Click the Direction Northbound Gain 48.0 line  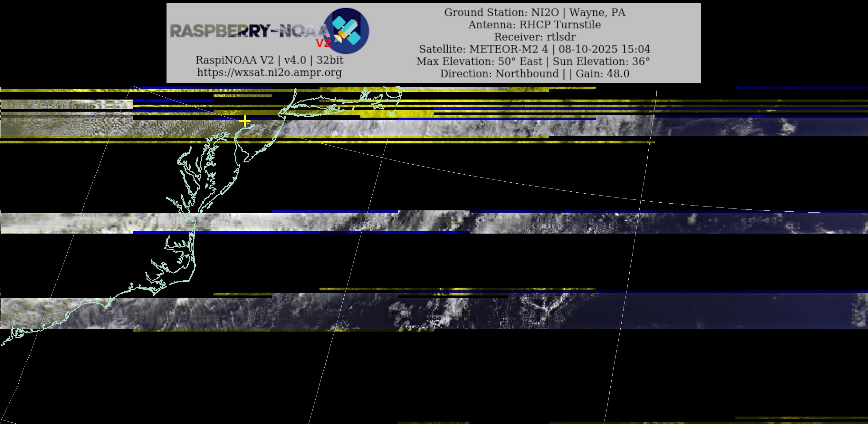point(534,73)
